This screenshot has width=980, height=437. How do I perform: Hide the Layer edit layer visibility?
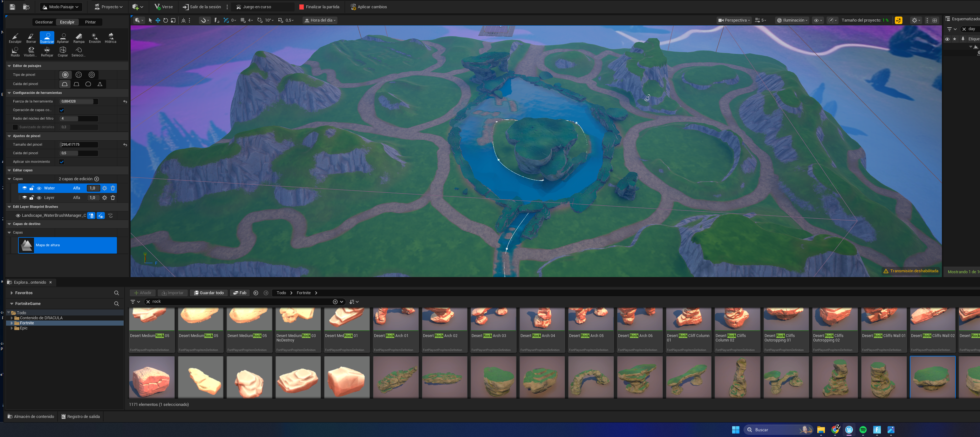[39, 198]
